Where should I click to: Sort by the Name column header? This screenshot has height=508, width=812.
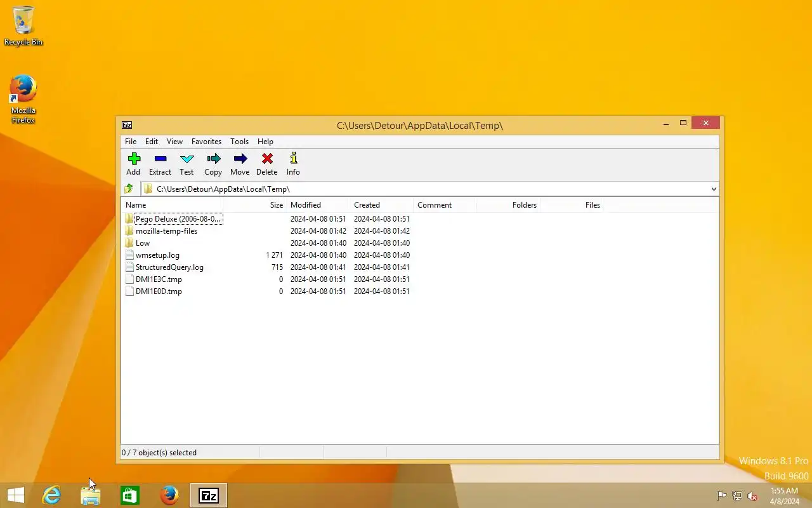point(171,205)
